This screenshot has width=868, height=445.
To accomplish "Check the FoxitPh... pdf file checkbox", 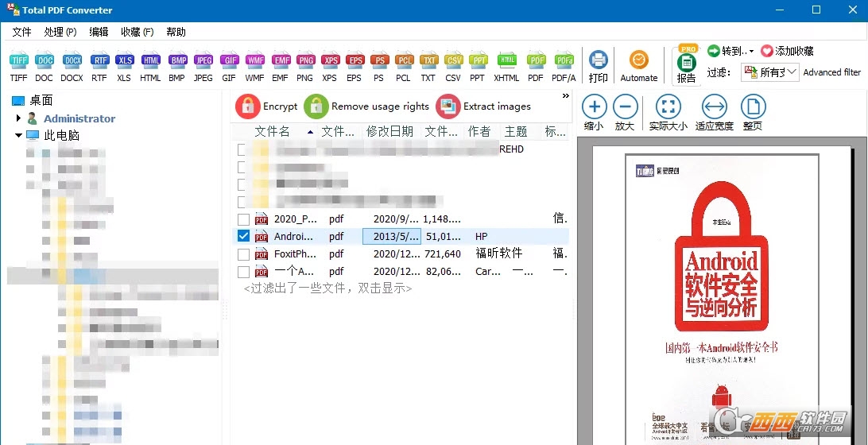I will 243,254.
